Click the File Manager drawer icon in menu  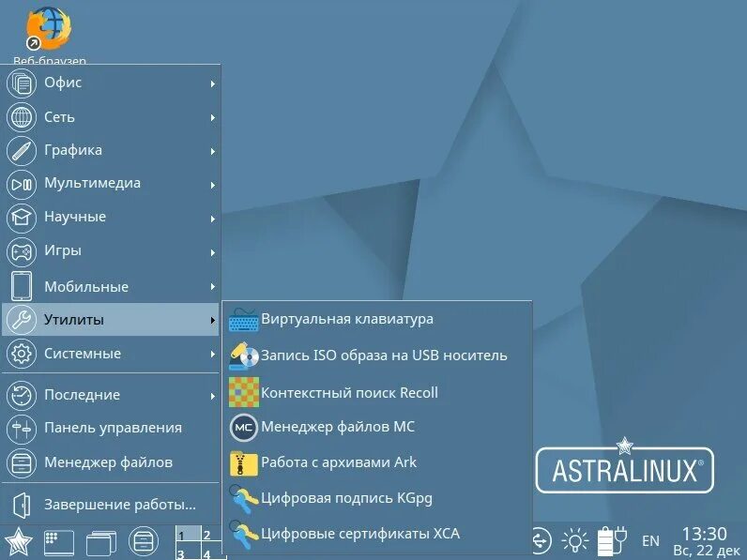click(22, 462)
